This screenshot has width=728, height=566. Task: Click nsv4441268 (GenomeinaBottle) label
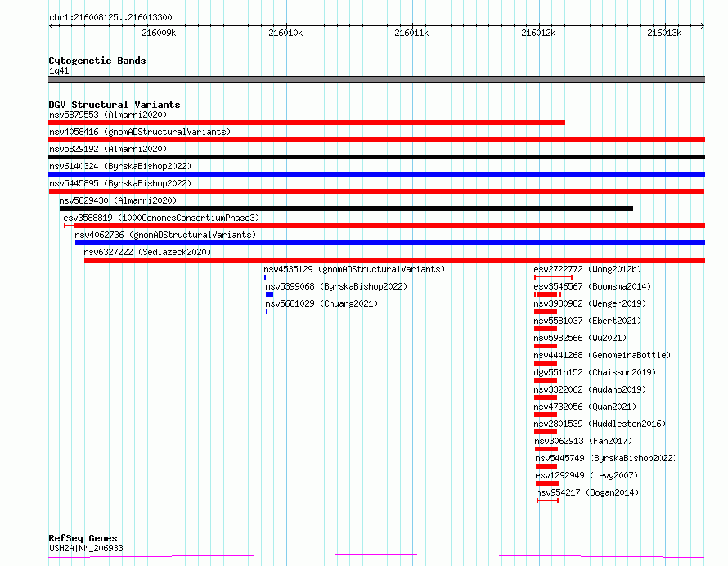click(x=602, y=355)
